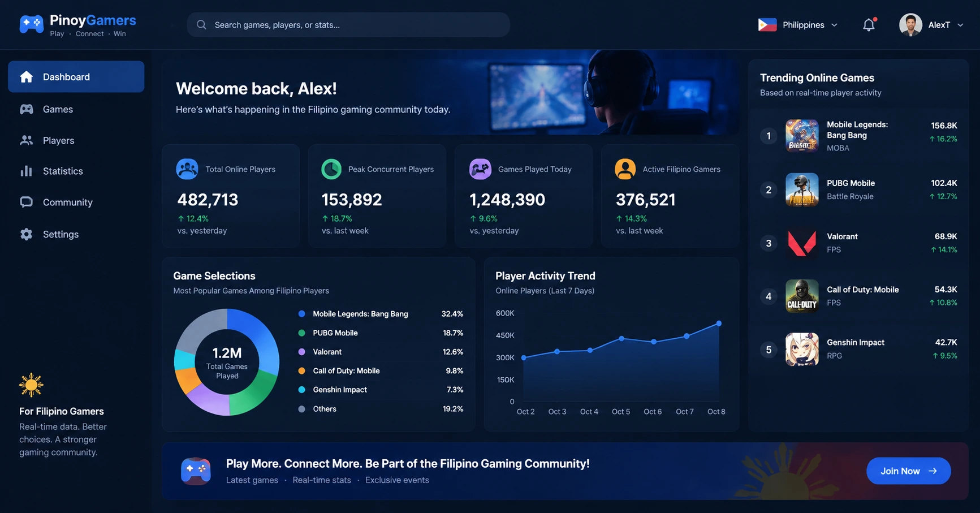Click the sun icon above For Filipino Gamers
This screenshot has height=513, width=980.
tap(31, 385)
